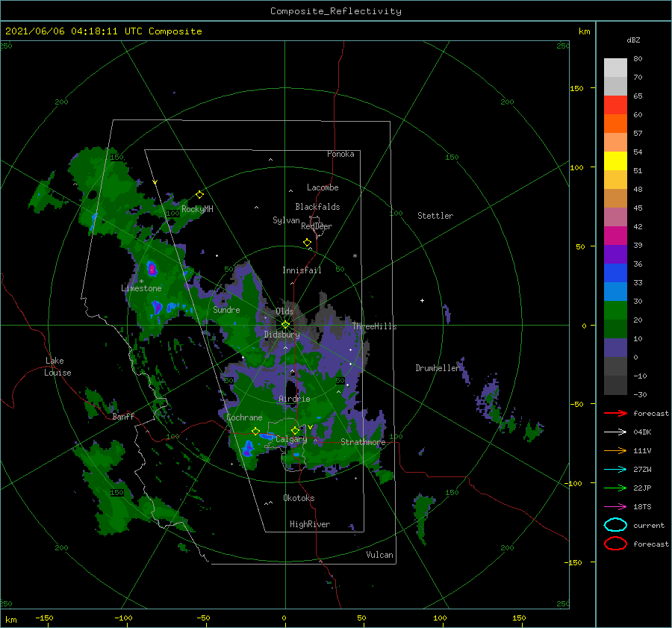This screenshot has width=672, height=628.
Task: Click the HighRiver label
Action: (x=310, y=524)
